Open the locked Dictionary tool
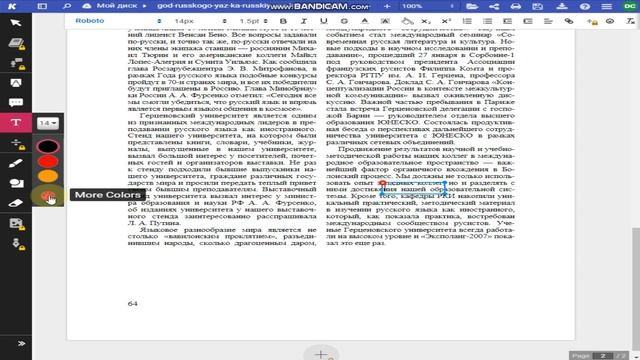This screenshot has width=640, height=360. click(x=16, y=43)
